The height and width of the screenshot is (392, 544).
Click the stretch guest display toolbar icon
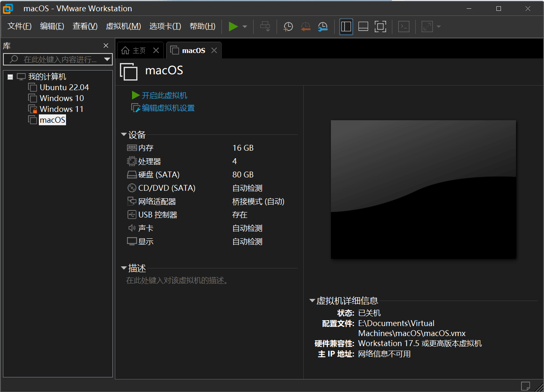[x=427, y=27]
